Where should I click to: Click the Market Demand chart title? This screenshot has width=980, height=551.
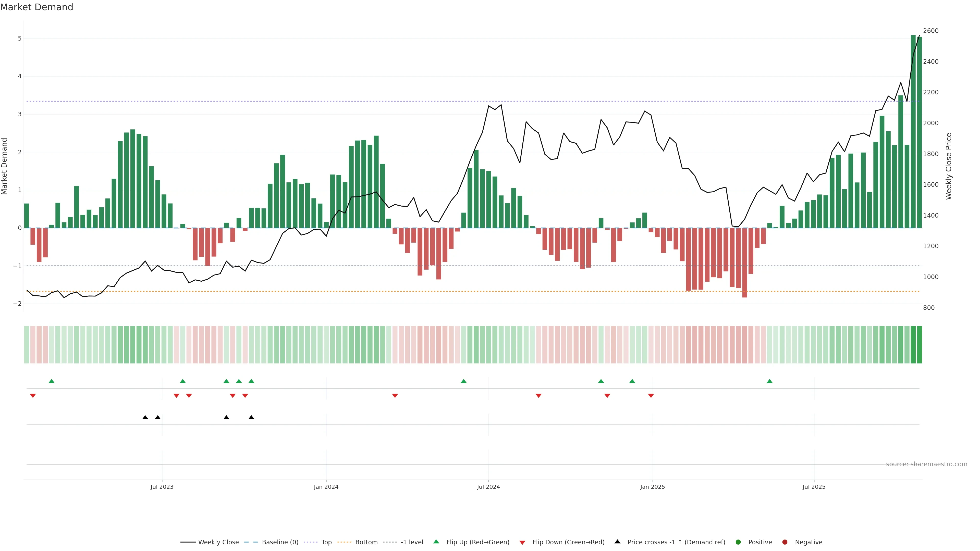click(x=36, y=7)
